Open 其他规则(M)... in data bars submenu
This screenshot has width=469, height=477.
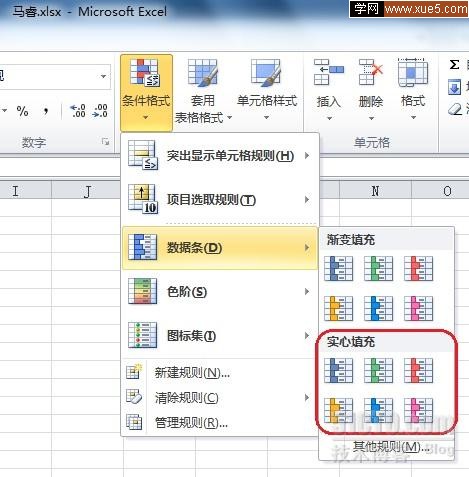point(387,447)
